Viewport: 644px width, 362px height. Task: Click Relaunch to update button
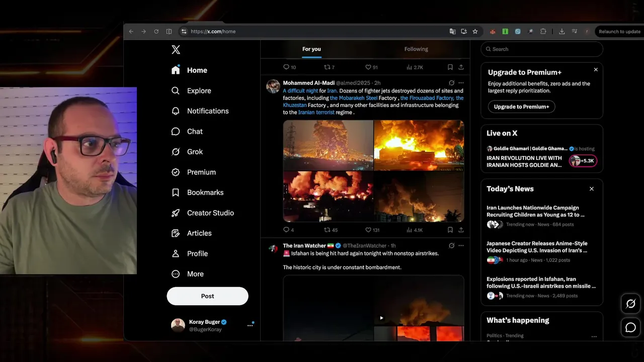click(x=619, y=31)
